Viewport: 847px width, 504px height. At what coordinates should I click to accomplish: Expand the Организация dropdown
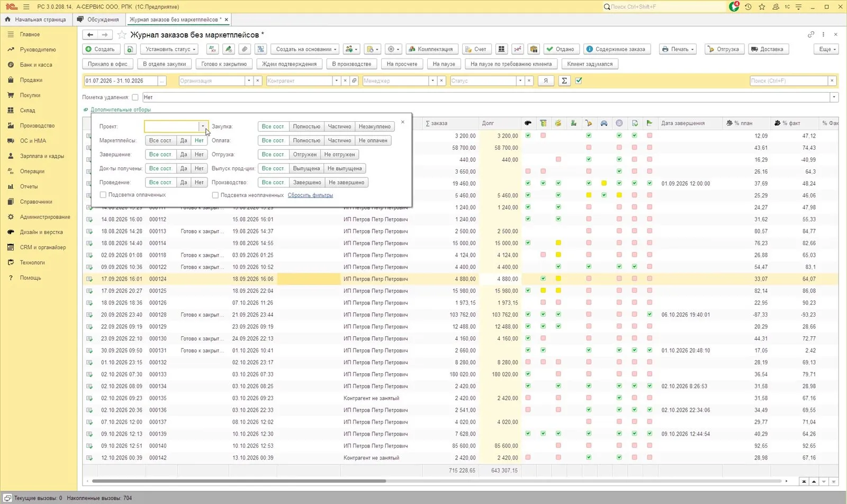pos(249,81)
